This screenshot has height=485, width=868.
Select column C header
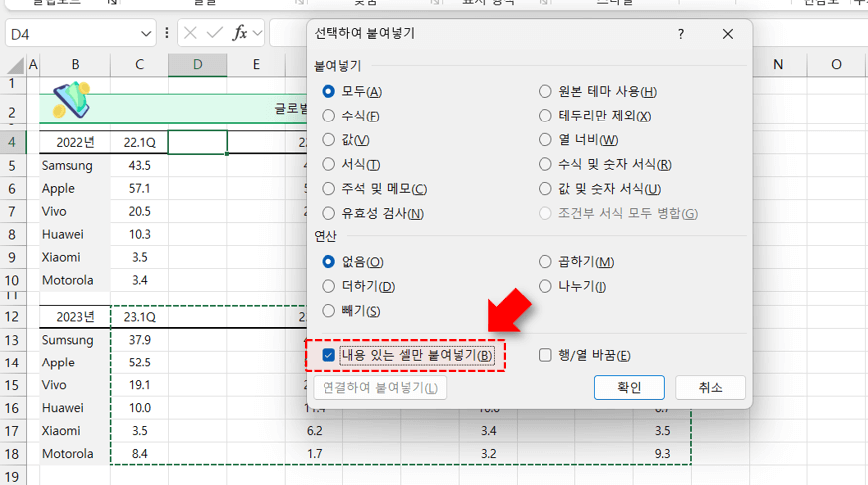click(x=139, y=64)
